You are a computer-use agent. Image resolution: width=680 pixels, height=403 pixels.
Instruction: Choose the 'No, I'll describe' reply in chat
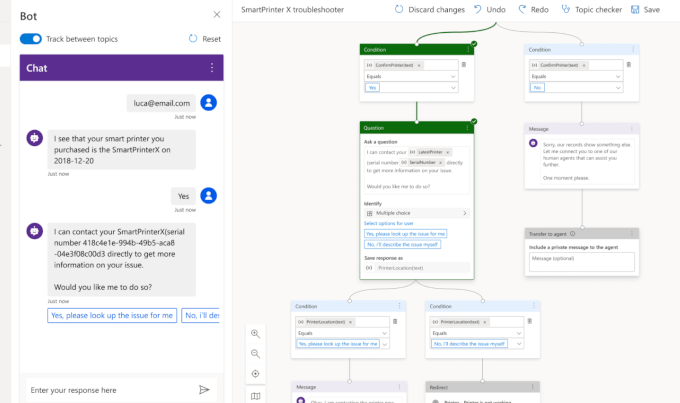[x=201, y=315]
